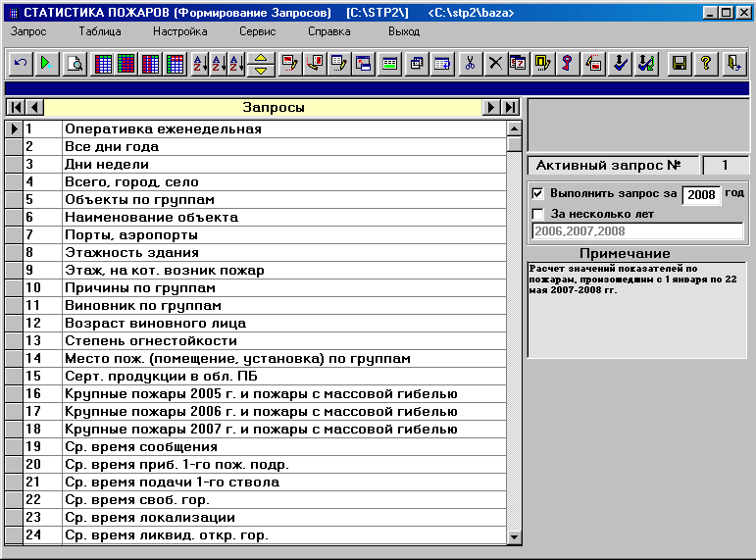This screenshot has width=756, height=560.
Task: Click the green run query arrow icon
Action: [x=47, y=64]
